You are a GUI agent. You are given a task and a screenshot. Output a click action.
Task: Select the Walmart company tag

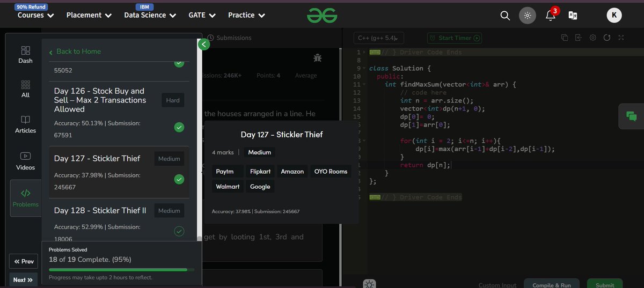point(228,187)
